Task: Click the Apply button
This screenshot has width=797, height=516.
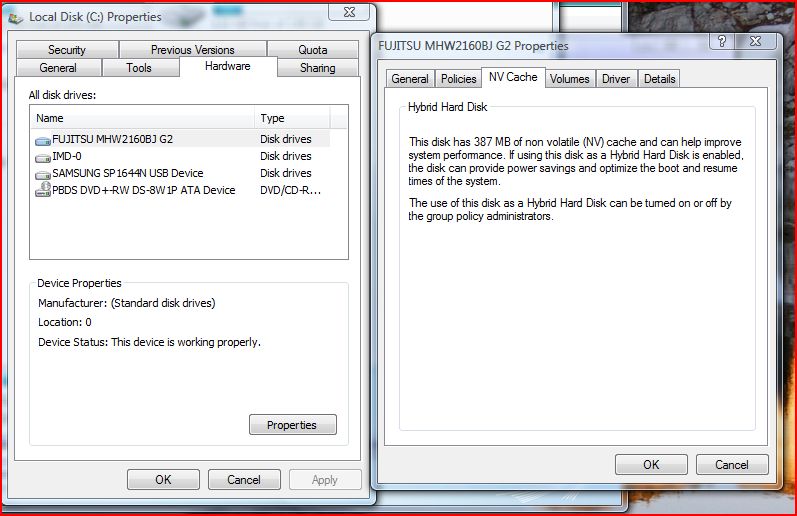Action: click(325, 479)
